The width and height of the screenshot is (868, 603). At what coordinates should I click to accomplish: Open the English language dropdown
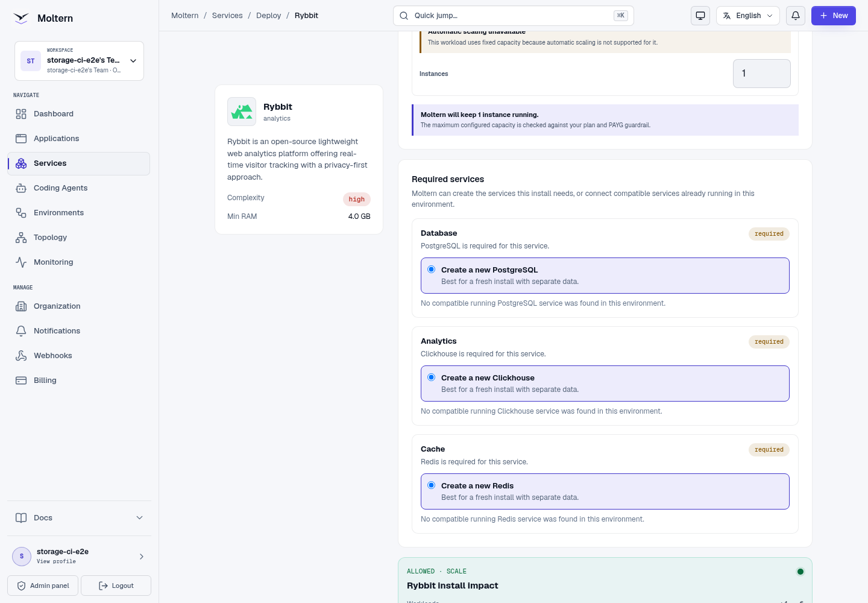coord(748,16)
